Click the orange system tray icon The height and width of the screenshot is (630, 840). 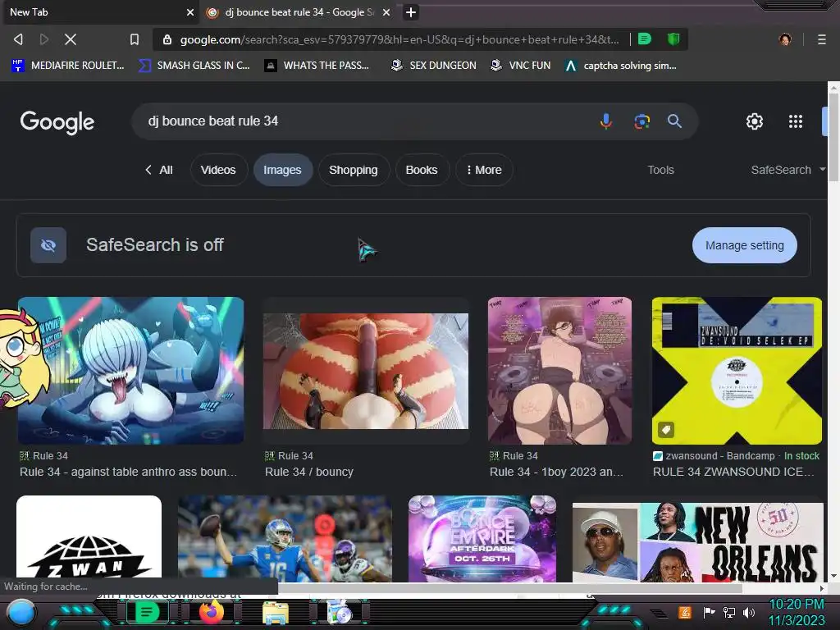coord(685,612)
